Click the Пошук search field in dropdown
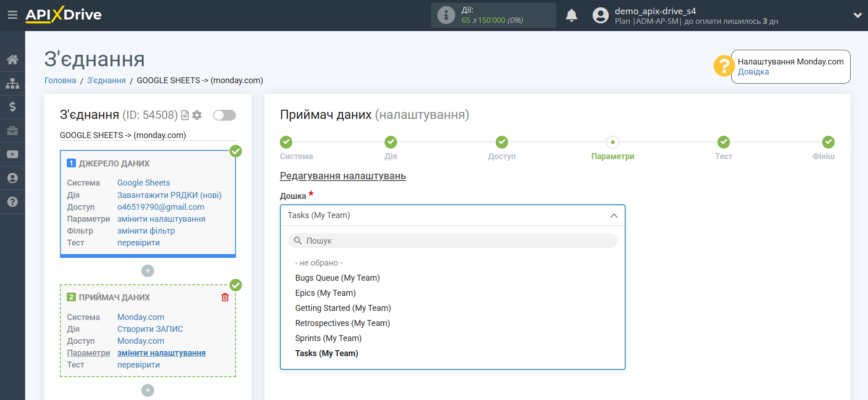Viewport: 868px width, 400px height. (x=453, y=241)
